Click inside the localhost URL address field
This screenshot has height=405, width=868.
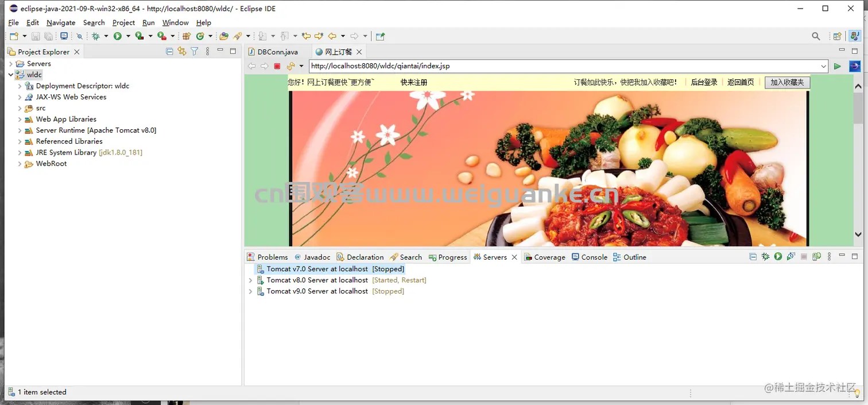click(x=517, y=65)
